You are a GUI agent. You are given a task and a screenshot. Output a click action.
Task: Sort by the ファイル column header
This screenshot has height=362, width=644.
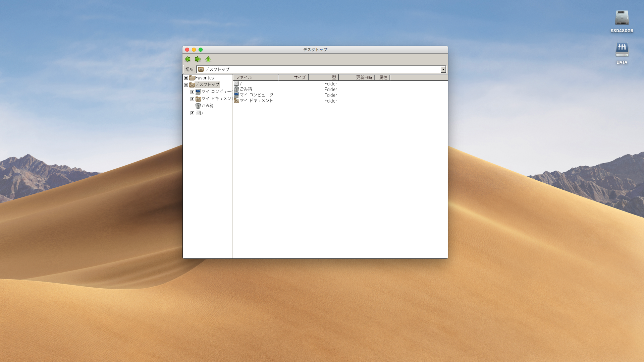coord(256,77)
